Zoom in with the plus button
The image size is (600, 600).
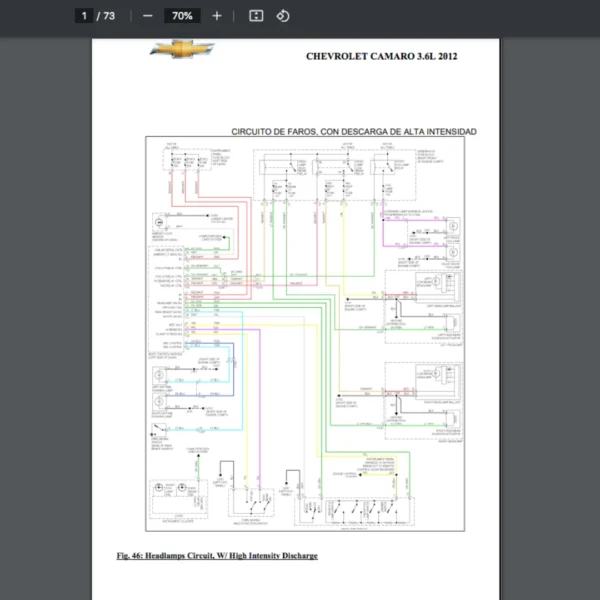217,16
